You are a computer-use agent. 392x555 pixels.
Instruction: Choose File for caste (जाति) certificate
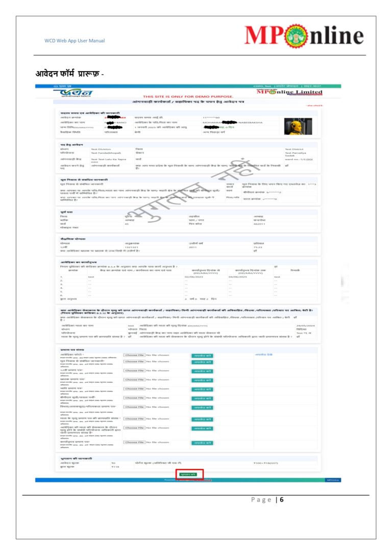pyautogui.click(x=134, y=388)
